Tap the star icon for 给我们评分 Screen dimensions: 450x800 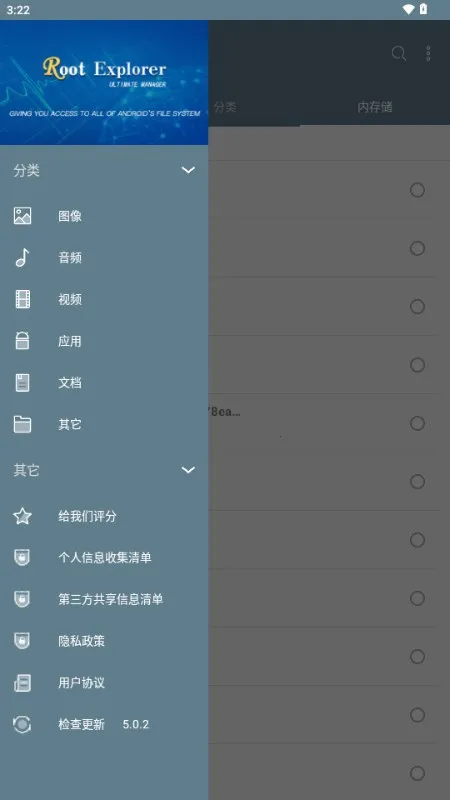(22, 516)
